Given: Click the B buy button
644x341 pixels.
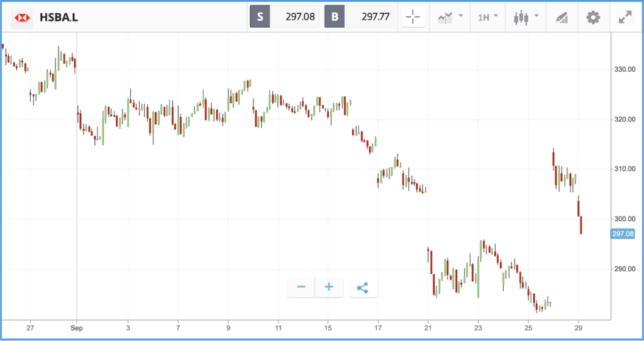Looking at the screenshot, I should click(x=335, y=17).
